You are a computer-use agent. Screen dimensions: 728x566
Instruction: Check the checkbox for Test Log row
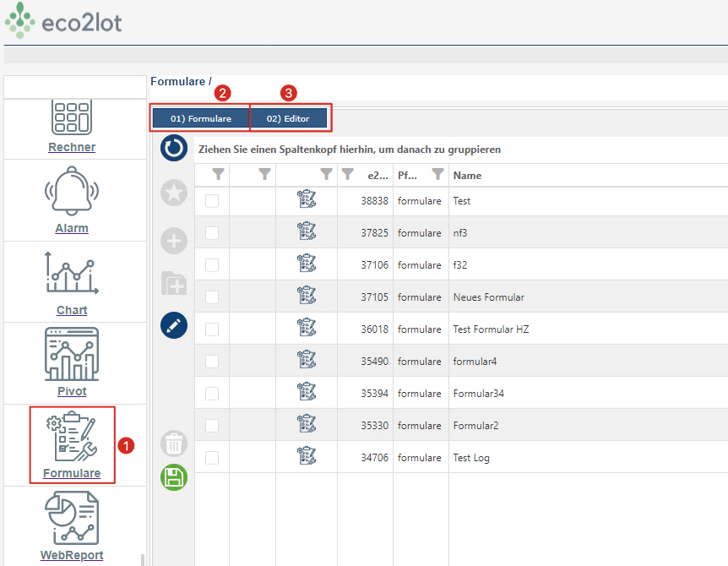point(212,458)
